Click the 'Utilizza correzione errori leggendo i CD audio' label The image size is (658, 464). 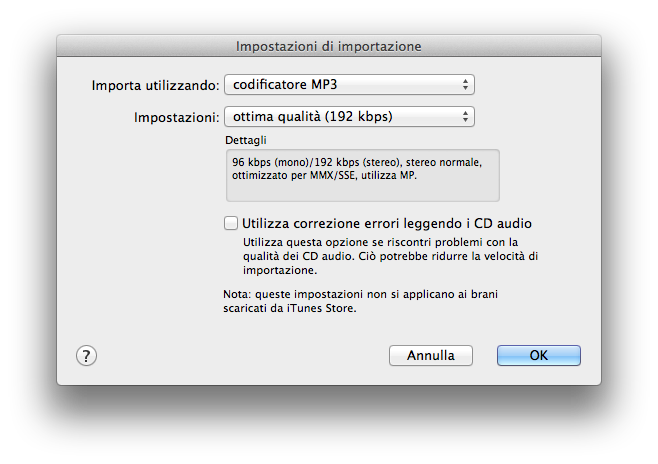pos(386,223)
